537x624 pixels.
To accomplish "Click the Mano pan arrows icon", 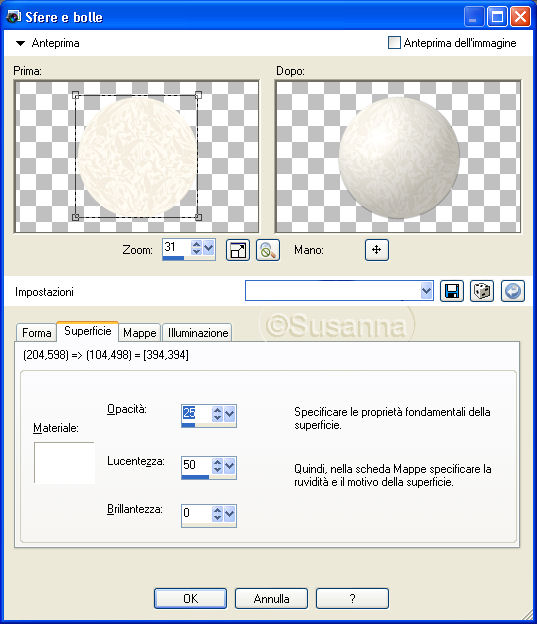I will [x=377, y=250].
